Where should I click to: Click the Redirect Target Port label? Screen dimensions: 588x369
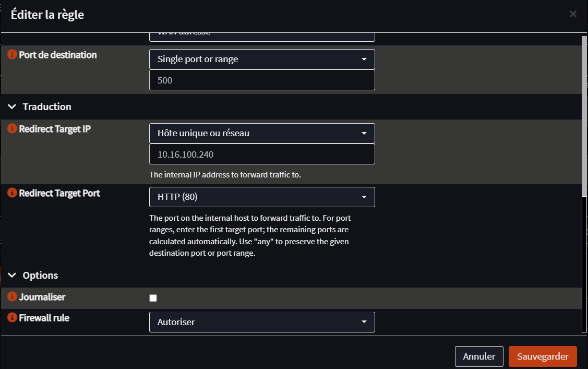click(59, 193)
